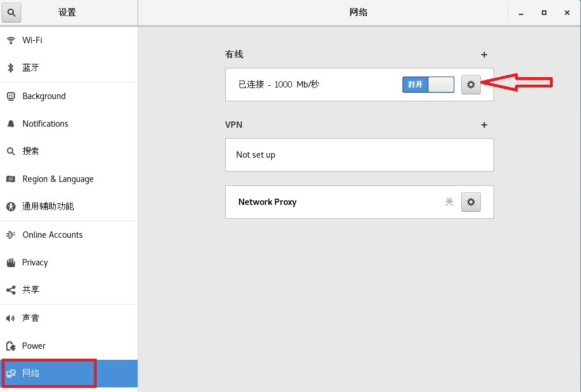Click the Notifications bell icon

[x=10, y=123]
